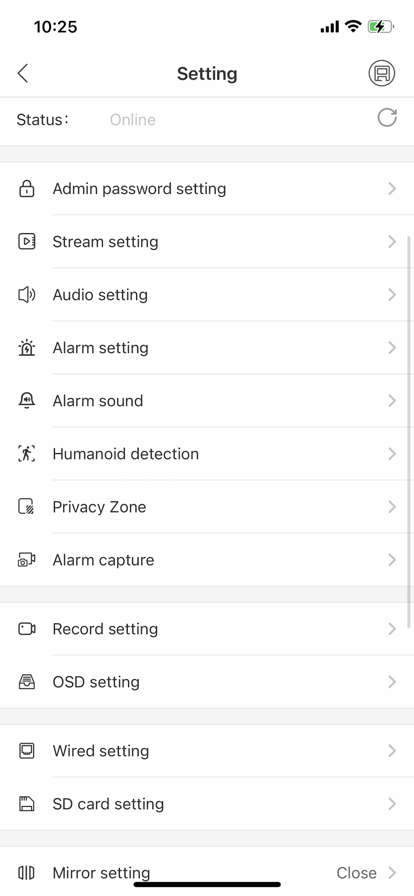Image resolution: width=414 pixels, height=896 pixels.
Task: Click the padlock icon for admin password
Action: tap(26, 189)
